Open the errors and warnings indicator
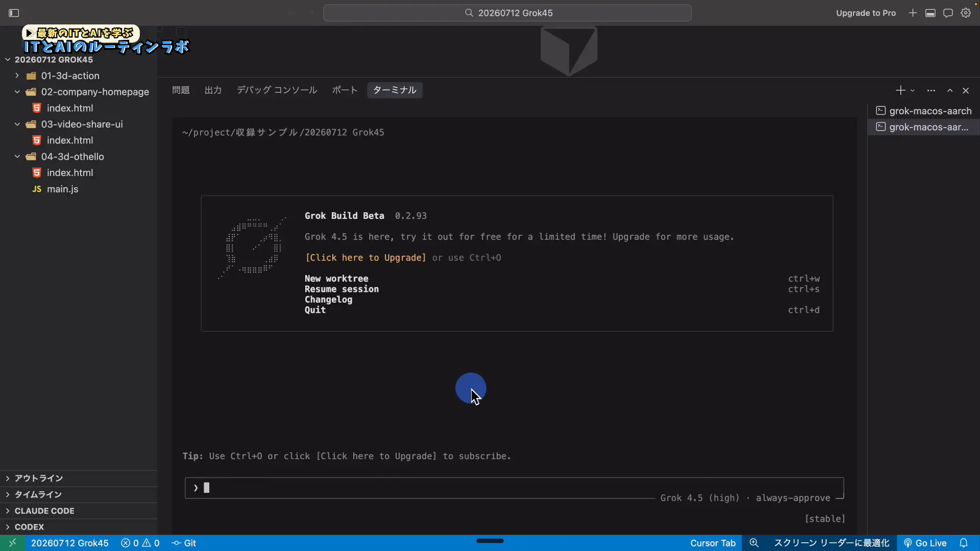 140,543
